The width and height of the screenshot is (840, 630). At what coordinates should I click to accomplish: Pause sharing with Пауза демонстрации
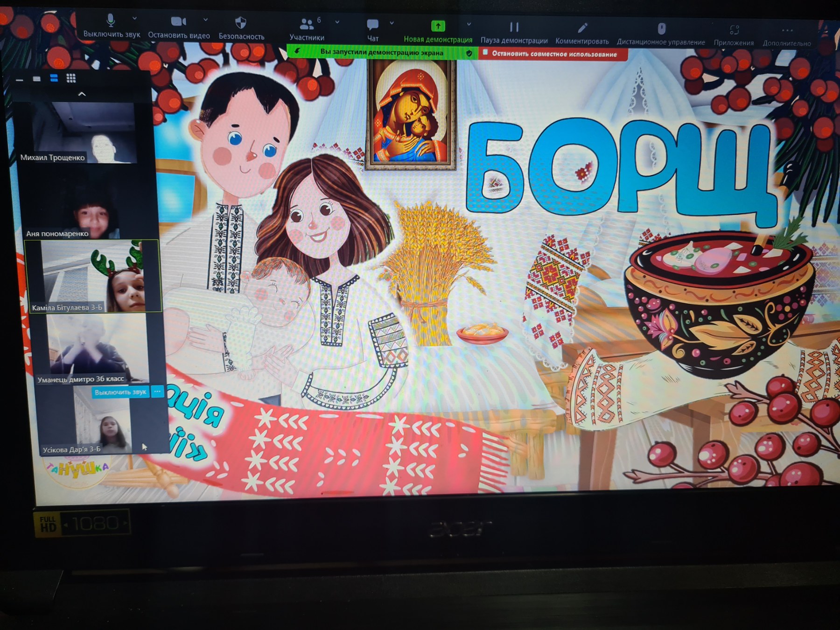(514, 28)
